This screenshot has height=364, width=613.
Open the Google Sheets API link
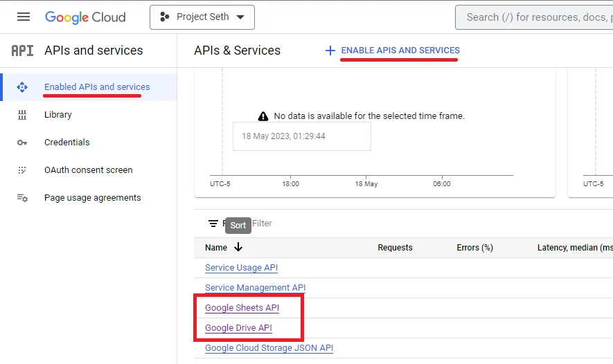[242, 308]
